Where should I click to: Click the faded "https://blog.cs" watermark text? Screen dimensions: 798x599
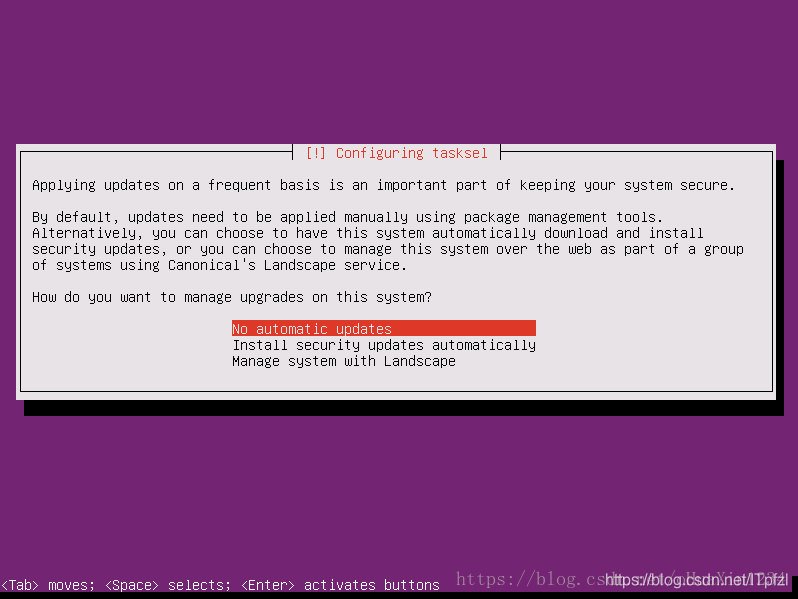pos(529,579)
